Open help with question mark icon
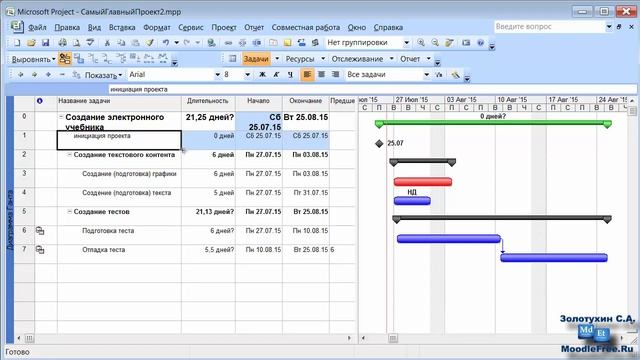The image size is (640, 360). click(x=480, y=42)
